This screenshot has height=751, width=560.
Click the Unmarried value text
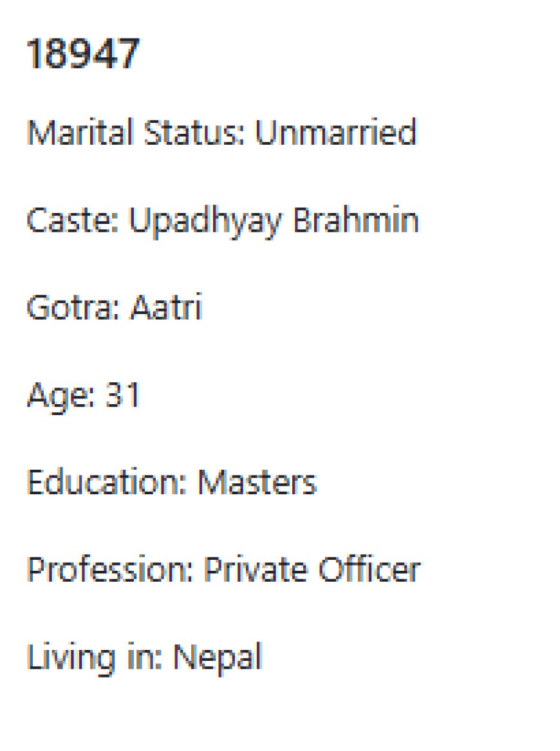tap(335, 132)
